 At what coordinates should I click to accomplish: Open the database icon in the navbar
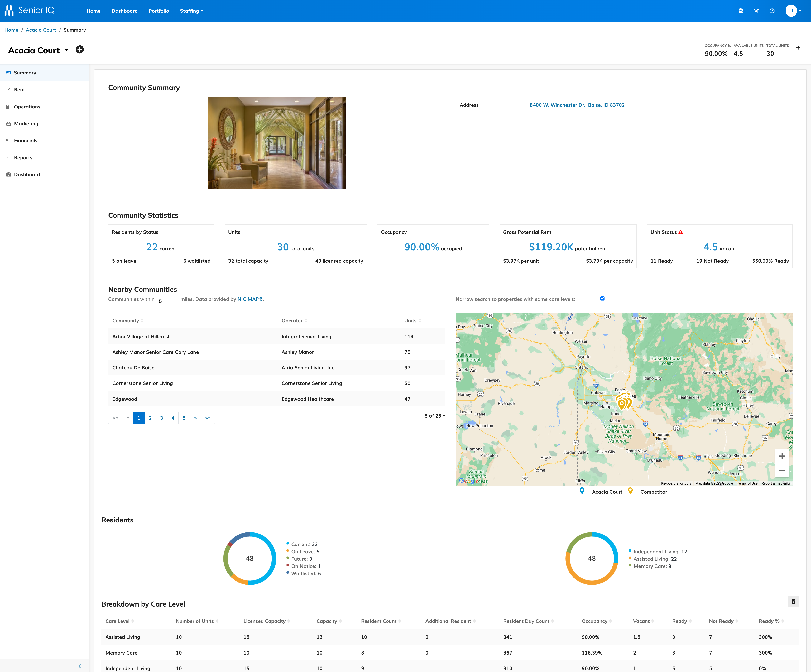click(x=740, y=11)
